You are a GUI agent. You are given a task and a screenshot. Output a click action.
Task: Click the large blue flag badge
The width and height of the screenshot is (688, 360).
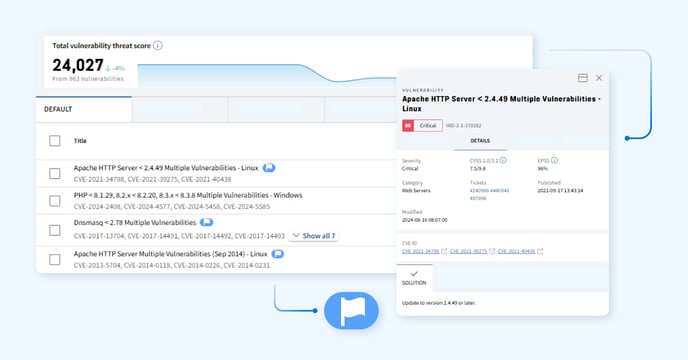(x=351, y=310)
